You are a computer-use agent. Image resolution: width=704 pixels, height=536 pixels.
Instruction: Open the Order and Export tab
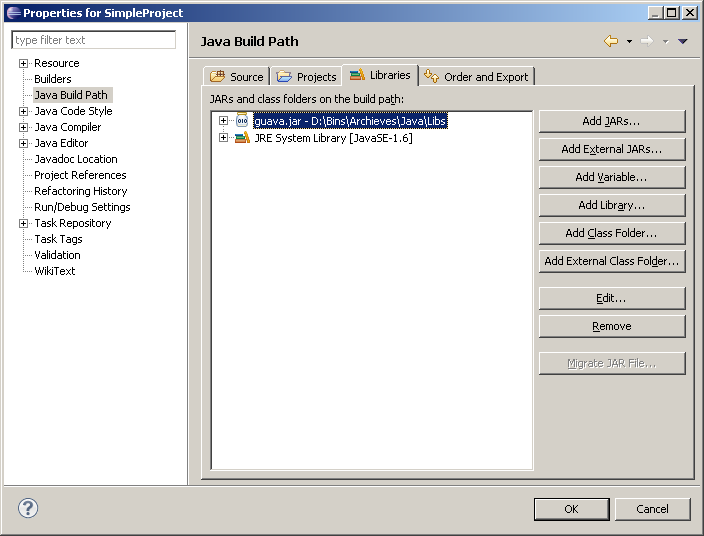(477, 76)
